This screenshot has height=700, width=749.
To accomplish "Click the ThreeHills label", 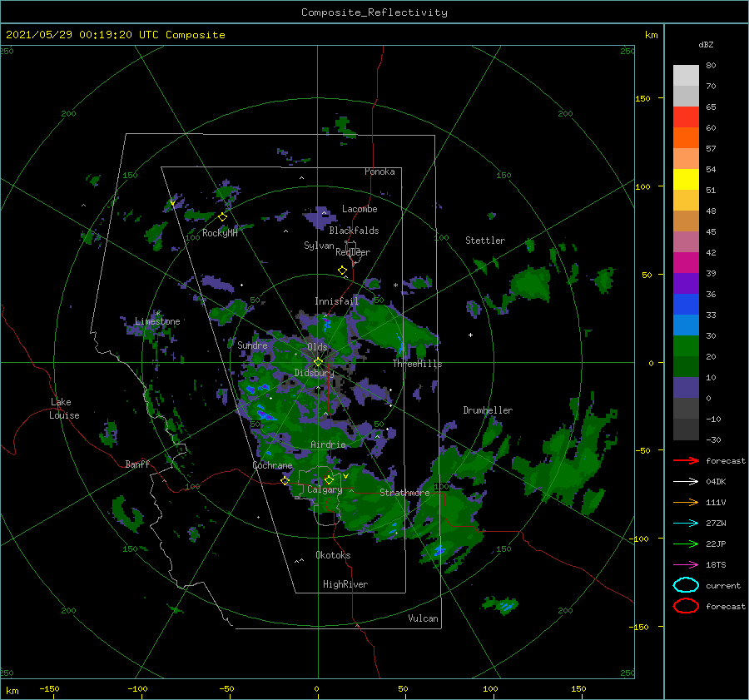I will click(x=418, y=364).
